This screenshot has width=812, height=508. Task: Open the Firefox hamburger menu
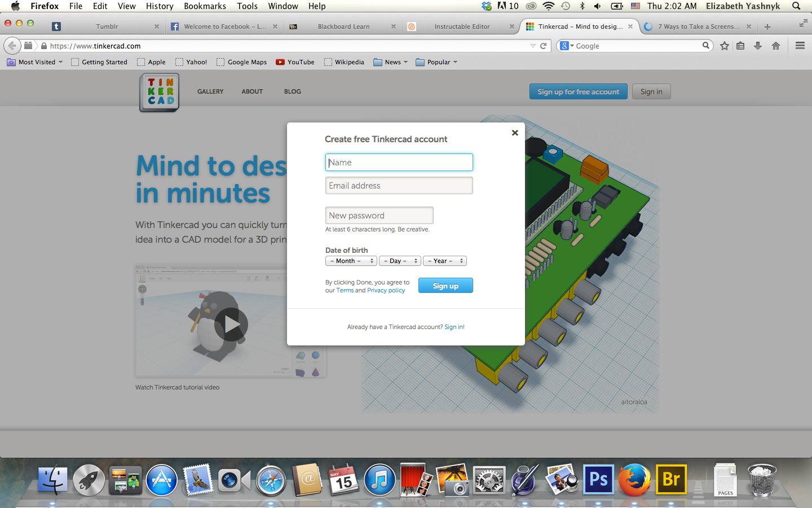[x=800, y=46]
